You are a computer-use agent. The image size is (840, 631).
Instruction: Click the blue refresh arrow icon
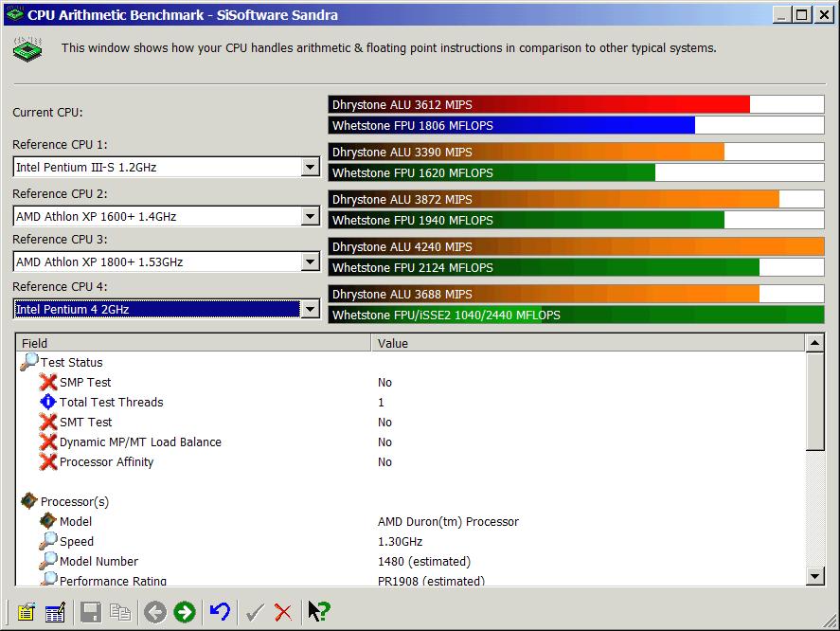pyautogui.click(x=220, y=612)
